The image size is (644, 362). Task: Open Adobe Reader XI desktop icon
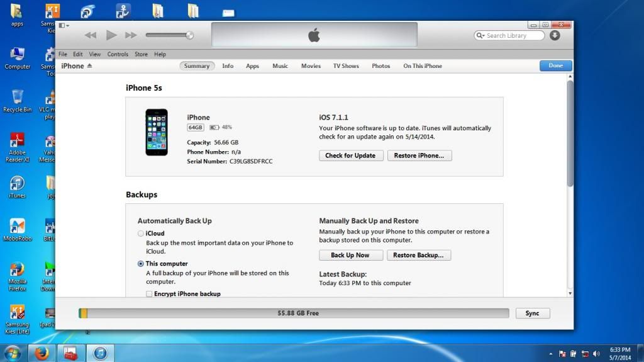17,147
